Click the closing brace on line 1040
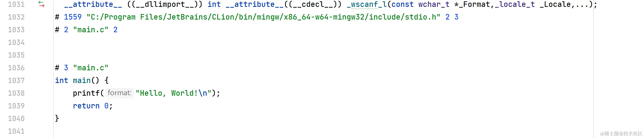 coord(57,118)
